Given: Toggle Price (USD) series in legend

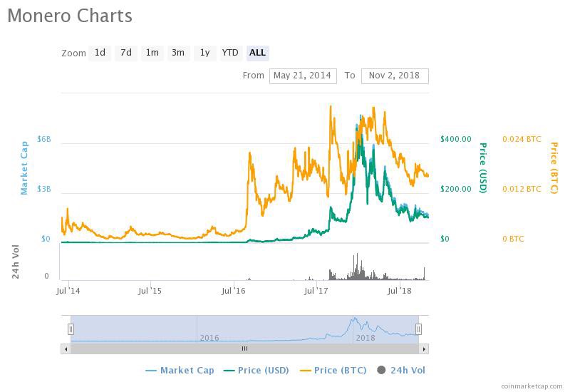Looking at the screenshot, I should click(x=256, y=370).
